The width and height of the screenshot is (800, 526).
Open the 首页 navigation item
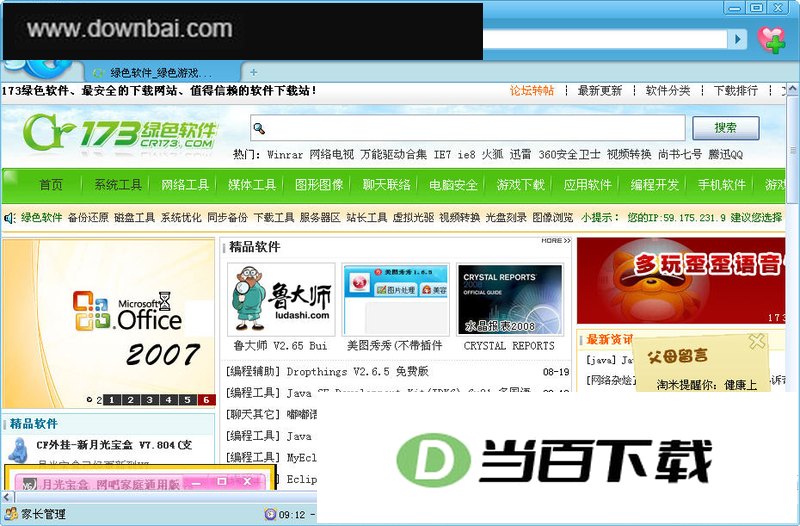coord(51,185)
